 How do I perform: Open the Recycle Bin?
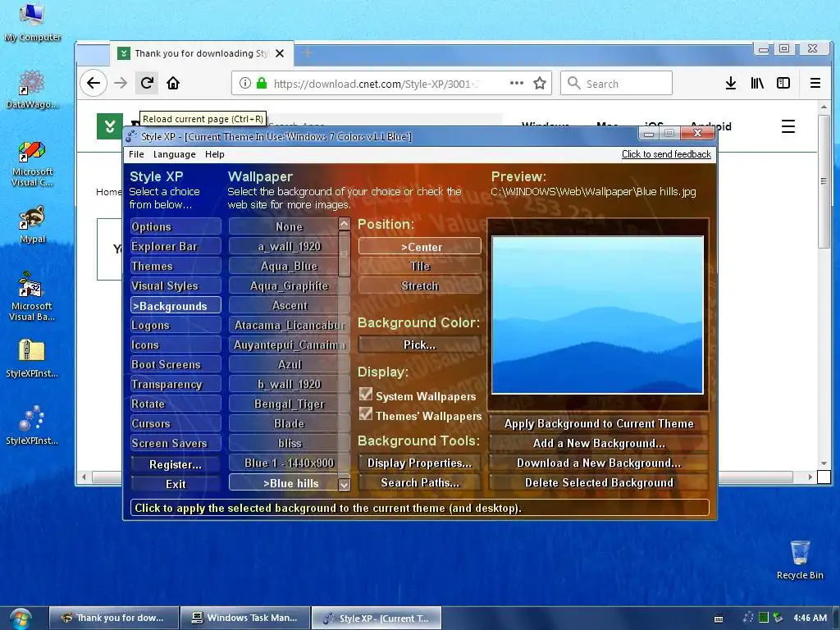[x=800, y=559]
